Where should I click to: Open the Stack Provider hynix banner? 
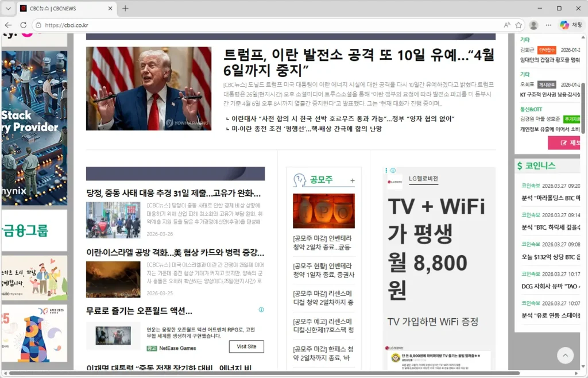coord(34,128)
